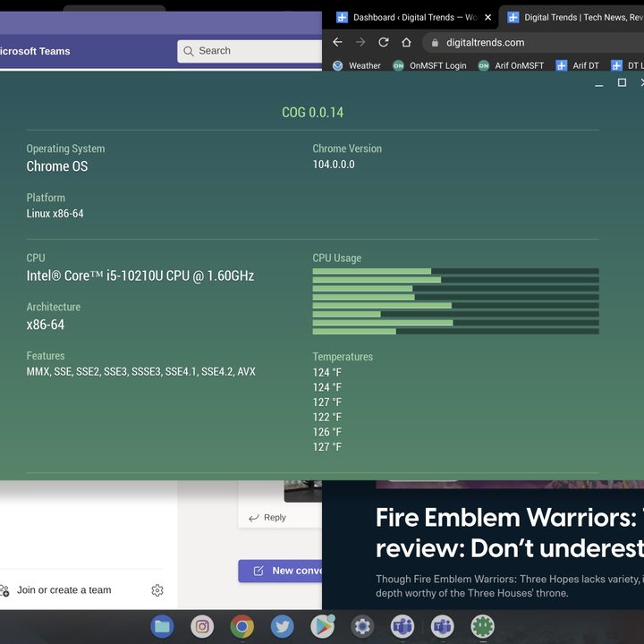Click the Microsoft Teams title text
The width and height of the screenshot is (644, 644).
click(x=35, y=51)
